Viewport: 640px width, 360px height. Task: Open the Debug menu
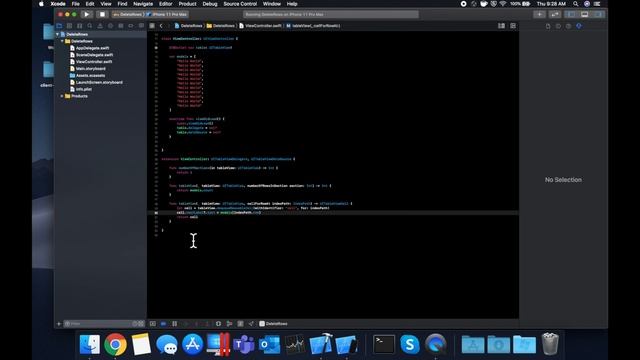[210, 4]
